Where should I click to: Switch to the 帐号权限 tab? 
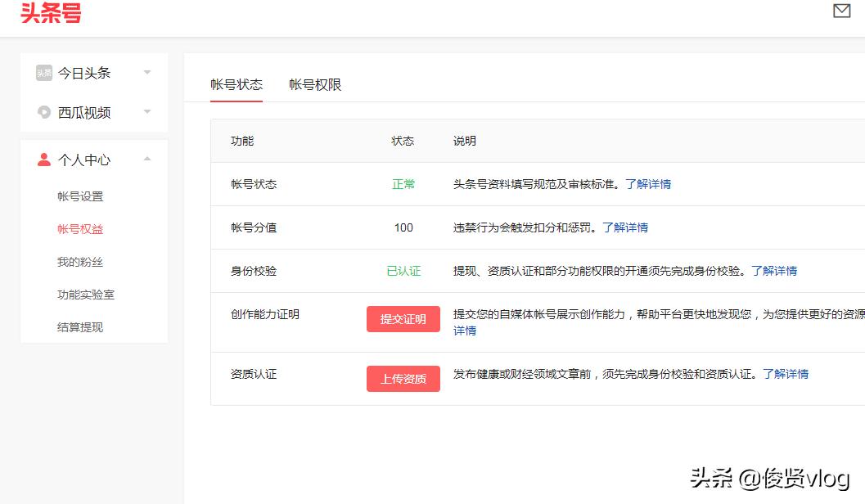click(x=317, y=83)
